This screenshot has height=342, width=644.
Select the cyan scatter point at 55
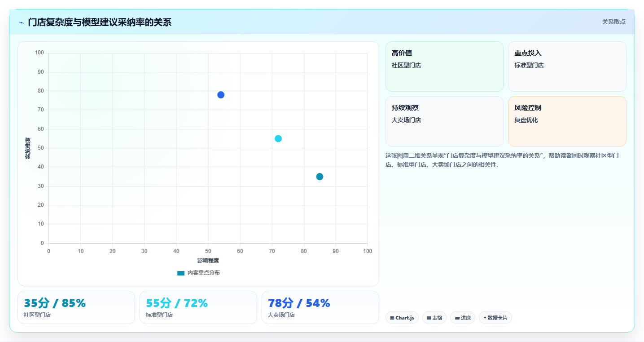278,138
